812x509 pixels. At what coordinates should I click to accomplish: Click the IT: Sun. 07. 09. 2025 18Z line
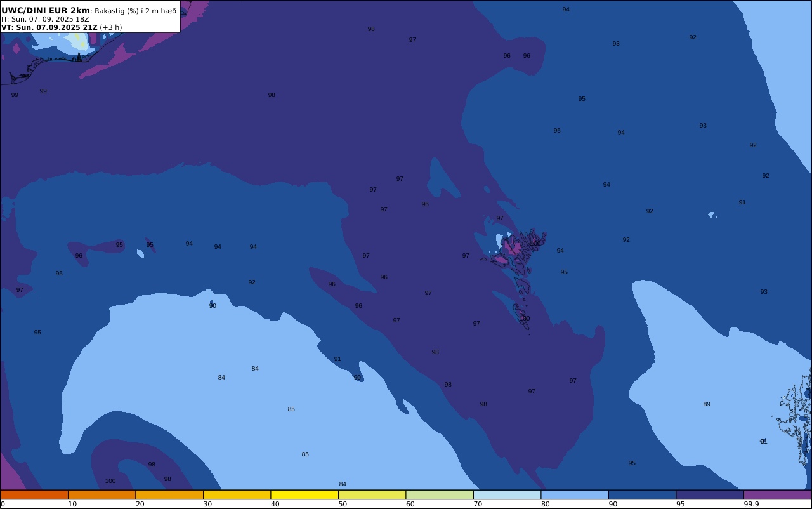(x=45, y=19)
